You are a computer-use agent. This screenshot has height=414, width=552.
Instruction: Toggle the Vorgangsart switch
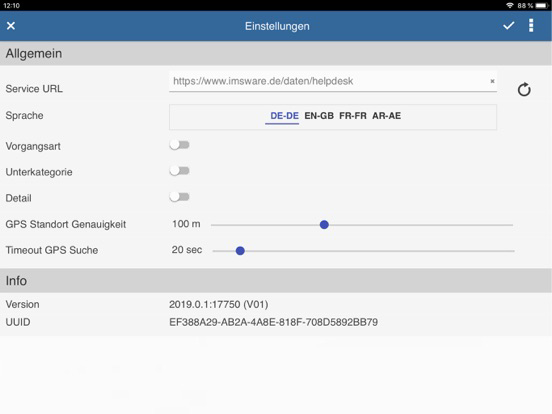coord(179,145)
